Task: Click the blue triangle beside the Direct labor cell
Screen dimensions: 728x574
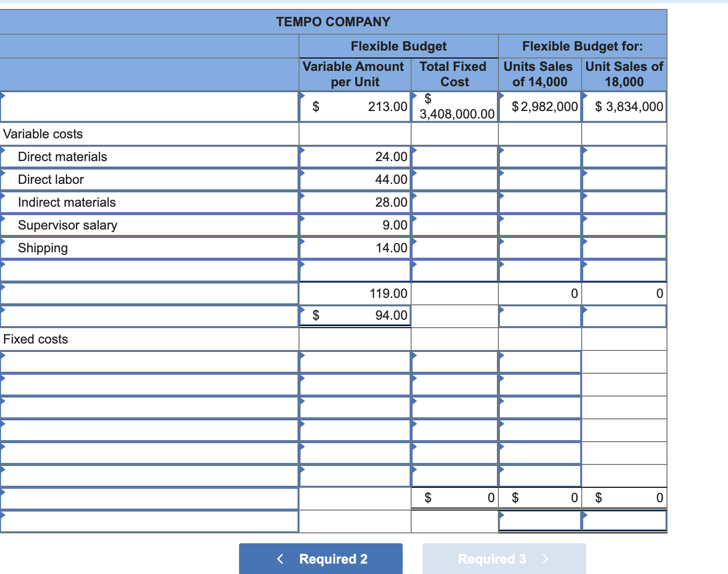Action: point(303,172)
